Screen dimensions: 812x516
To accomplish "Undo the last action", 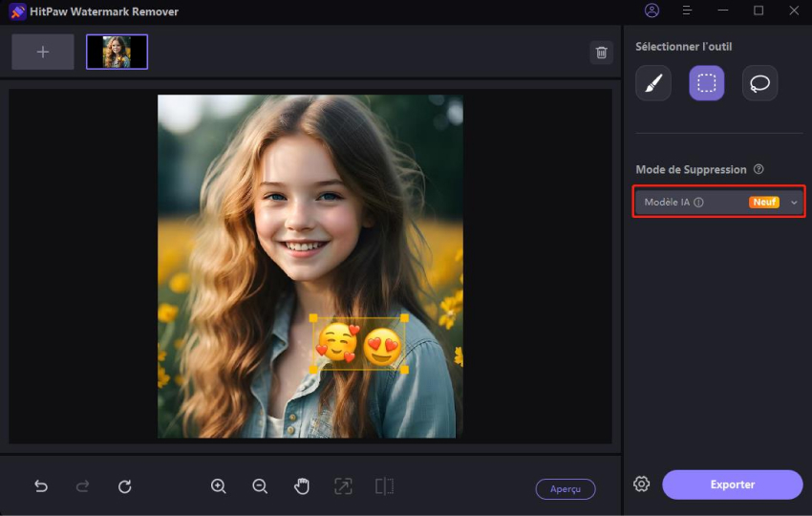I will [41, 486].
